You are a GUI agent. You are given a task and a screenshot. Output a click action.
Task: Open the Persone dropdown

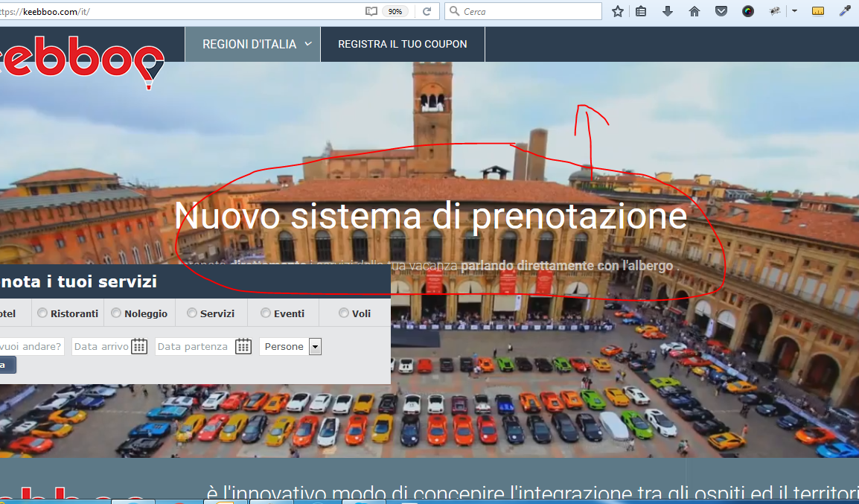click(315, 346)
